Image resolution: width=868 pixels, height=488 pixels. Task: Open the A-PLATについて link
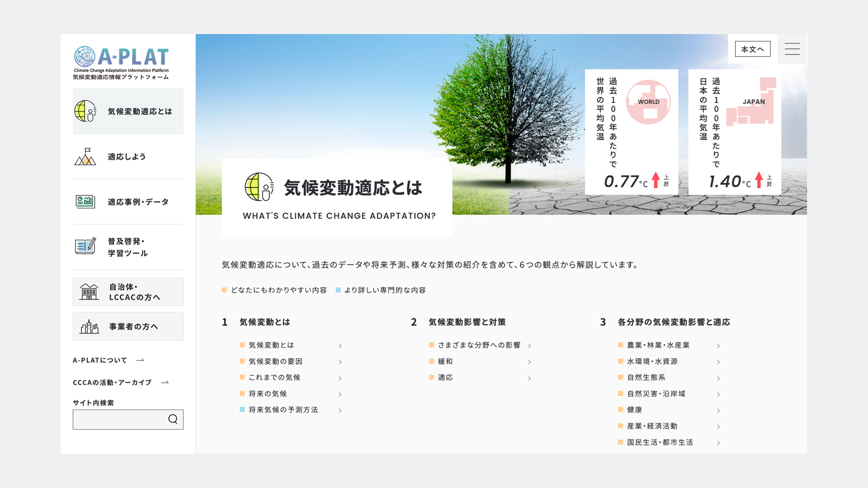coord(99,360)
